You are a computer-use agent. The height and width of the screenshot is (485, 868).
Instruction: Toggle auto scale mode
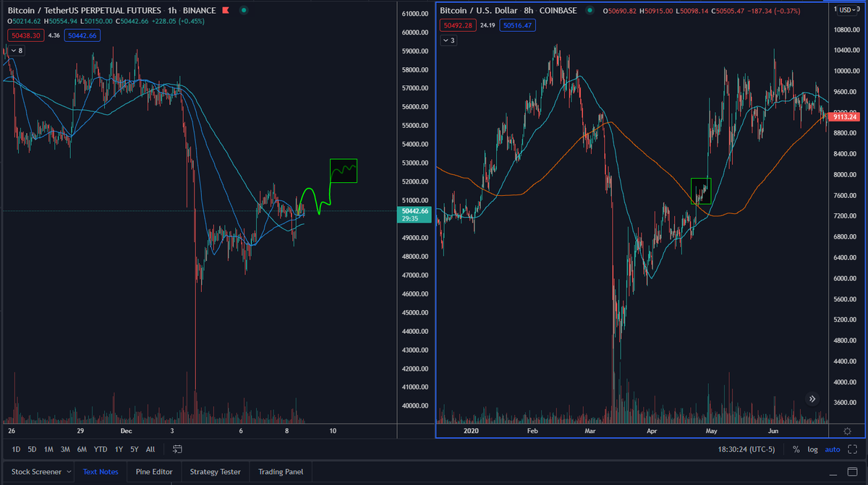[833, 449]
